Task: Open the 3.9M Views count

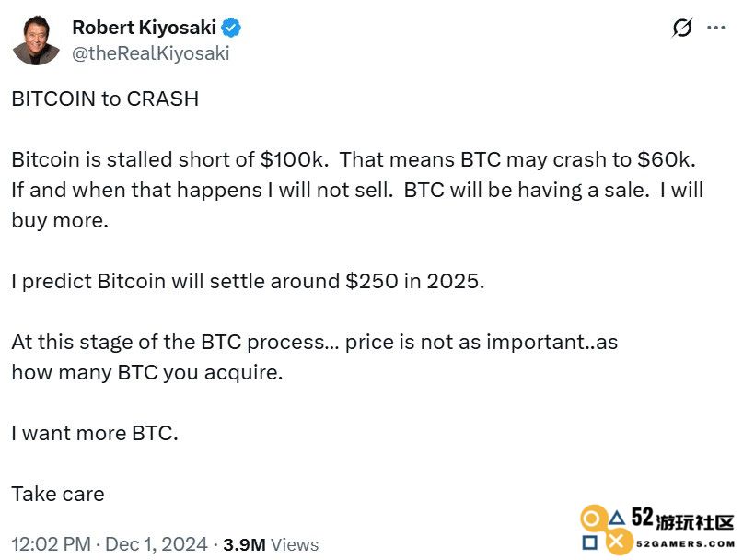Action: (x=271, y=545)
